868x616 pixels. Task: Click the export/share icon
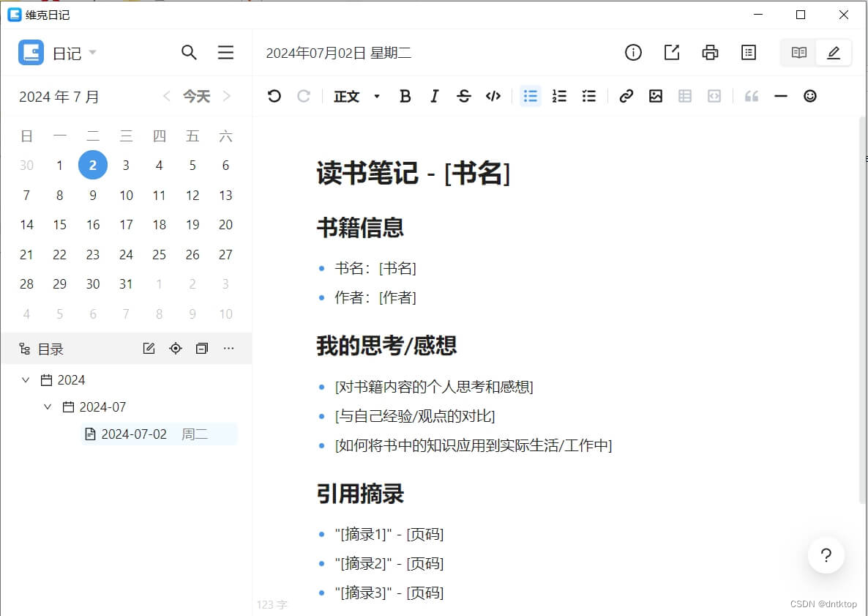click(x=671, y=53)
